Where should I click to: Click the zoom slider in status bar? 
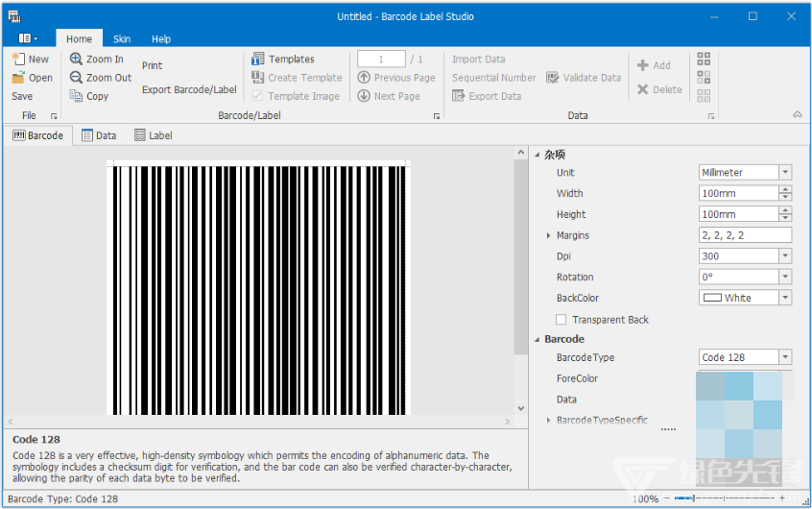tap(725, 498)
